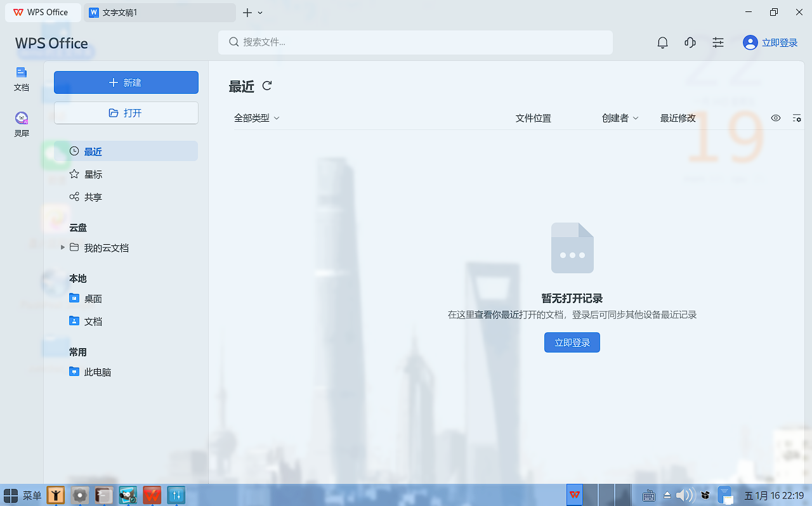The image size is (812, 506).
Task: Open the global settings sliders icon
Action: (718, 42)
